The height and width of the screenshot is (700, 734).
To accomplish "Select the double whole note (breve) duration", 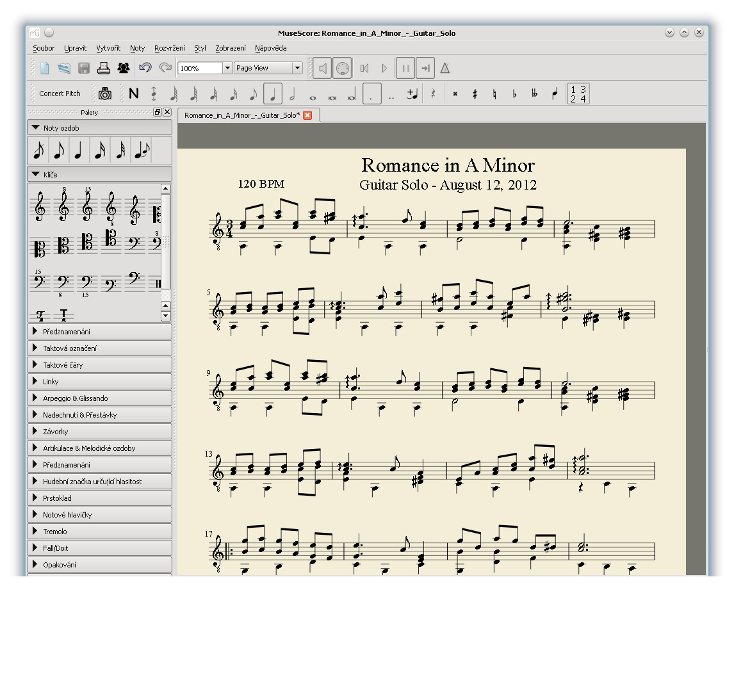I will click(332, 97).
